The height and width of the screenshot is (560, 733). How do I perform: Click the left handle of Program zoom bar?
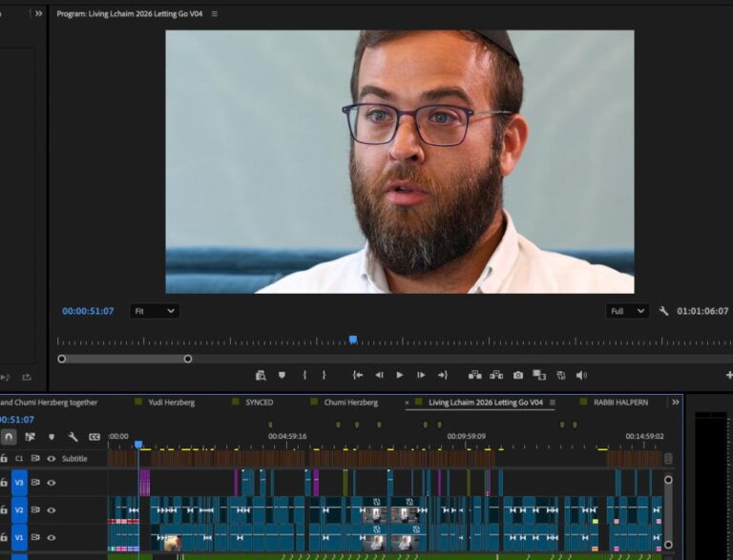coord(62,359)
